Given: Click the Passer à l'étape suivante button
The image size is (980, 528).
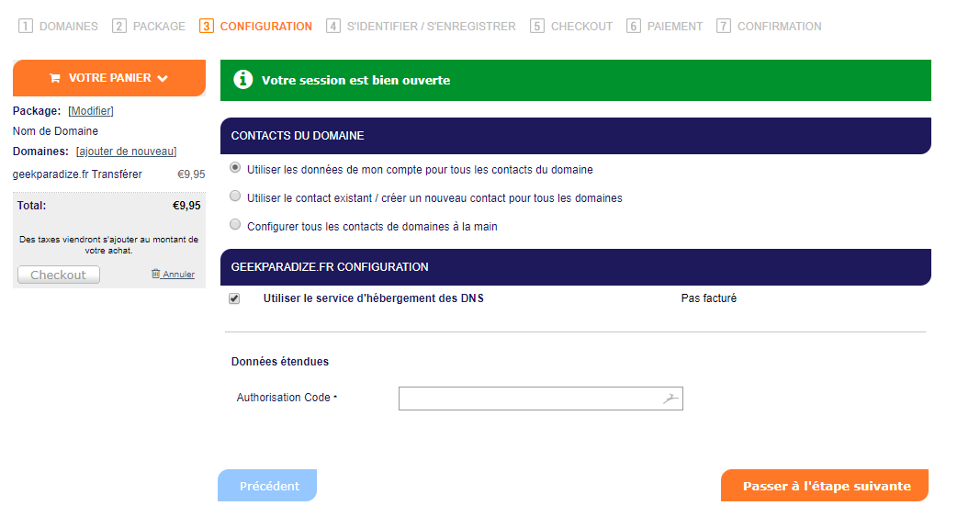Looking at the screenshot, I should coord(825,486).
